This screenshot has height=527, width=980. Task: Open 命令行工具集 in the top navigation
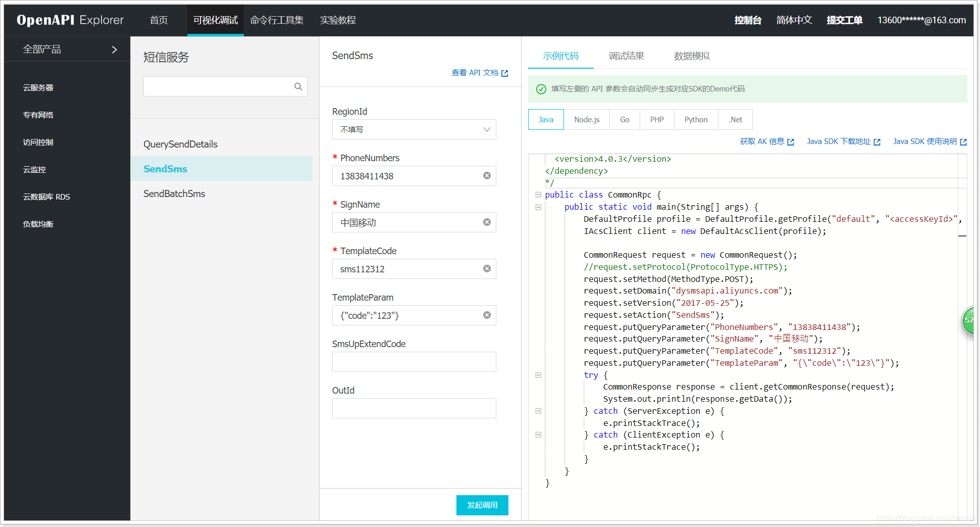click(x=277, y=20)
